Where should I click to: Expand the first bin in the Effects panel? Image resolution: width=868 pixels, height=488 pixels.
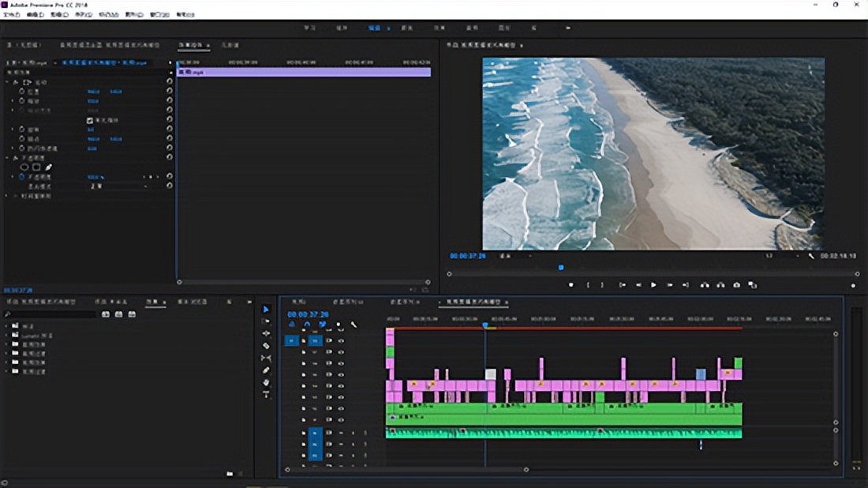(x=7, y=325)
